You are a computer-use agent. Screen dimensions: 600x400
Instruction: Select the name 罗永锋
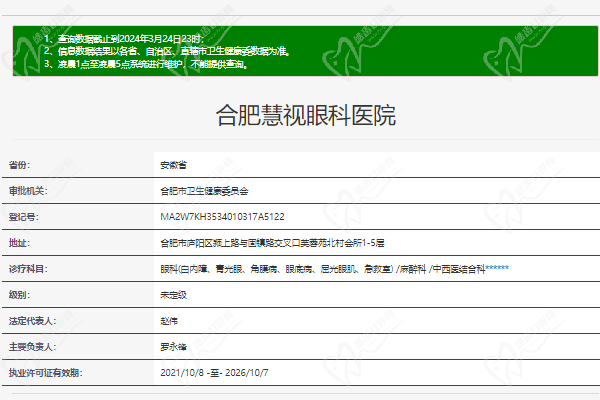coord(173,347)
